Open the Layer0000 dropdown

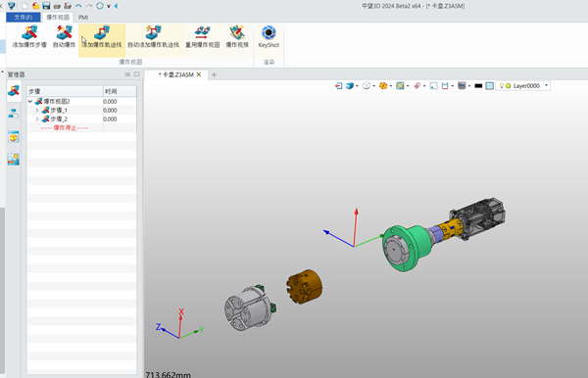pyautogui.click(x=546, y=85)
